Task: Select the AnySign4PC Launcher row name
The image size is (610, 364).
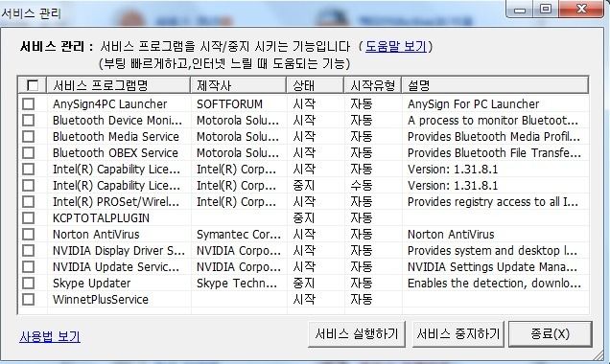Action: click(x=109, y=104)
